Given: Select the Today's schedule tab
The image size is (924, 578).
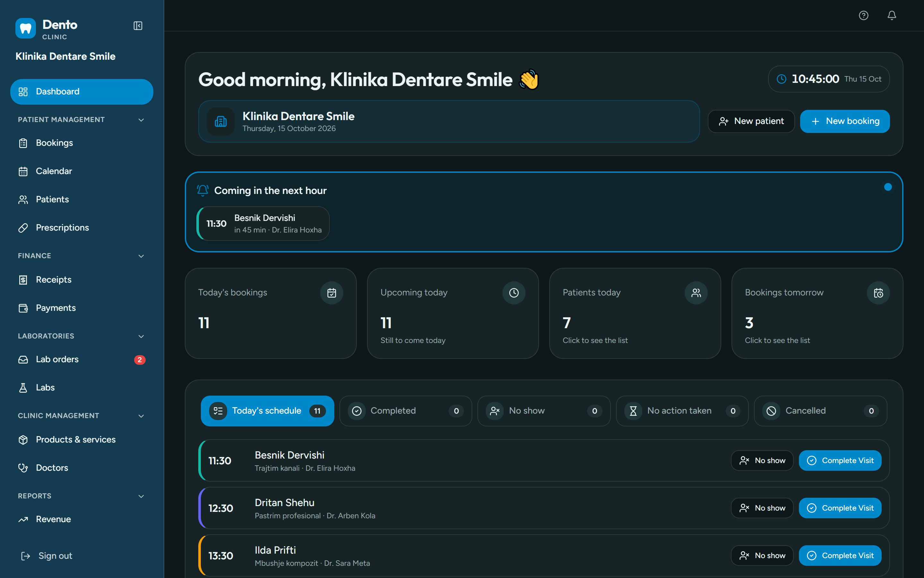Looking at the screenshot, I should point(267,411).
